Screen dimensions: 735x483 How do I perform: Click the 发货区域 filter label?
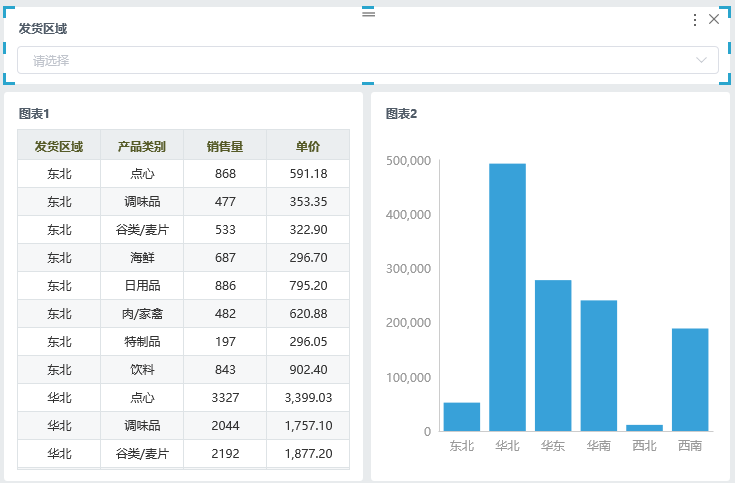coord(43,29)
